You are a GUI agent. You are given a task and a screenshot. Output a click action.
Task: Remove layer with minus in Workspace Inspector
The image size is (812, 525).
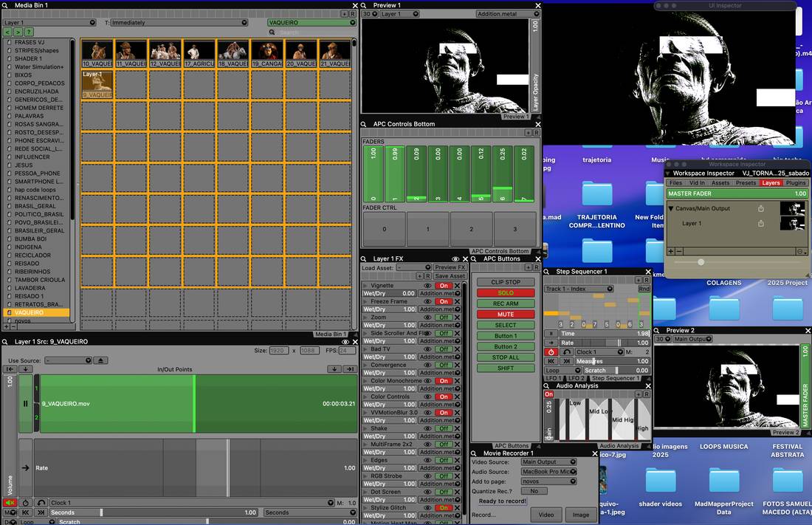point(679,251)
